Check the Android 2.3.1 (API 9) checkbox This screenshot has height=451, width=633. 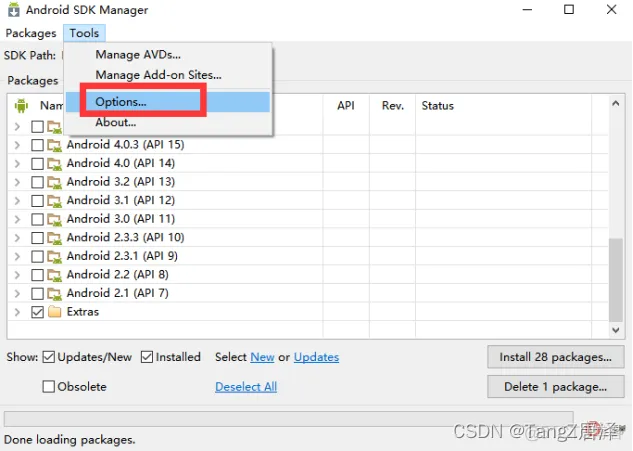(x=38, y=256)
